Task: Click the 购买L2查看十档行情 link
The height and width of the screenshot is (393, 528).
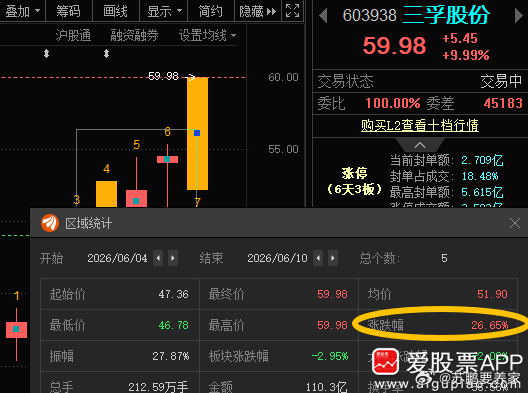Action: [420, 125]
